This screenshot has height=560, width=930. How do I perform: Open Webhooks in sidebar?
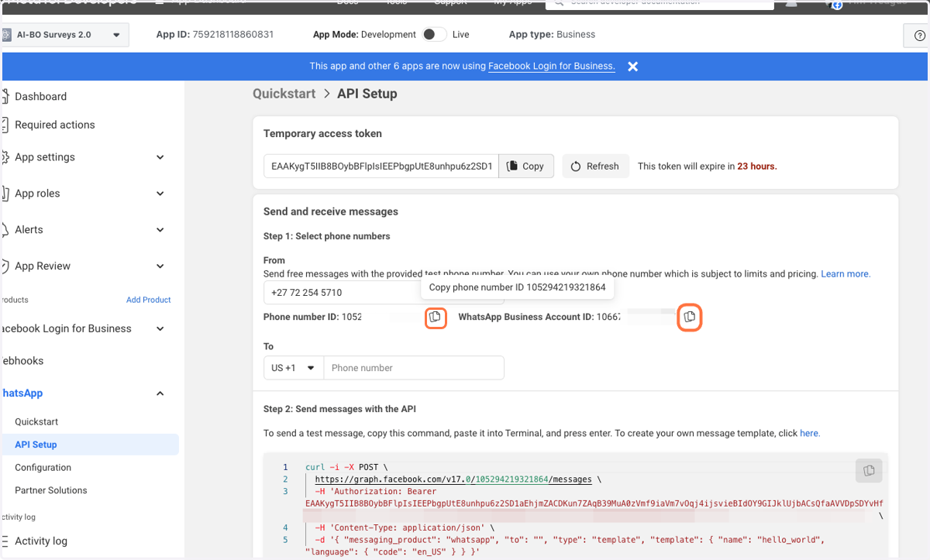(x=22, y=361)
